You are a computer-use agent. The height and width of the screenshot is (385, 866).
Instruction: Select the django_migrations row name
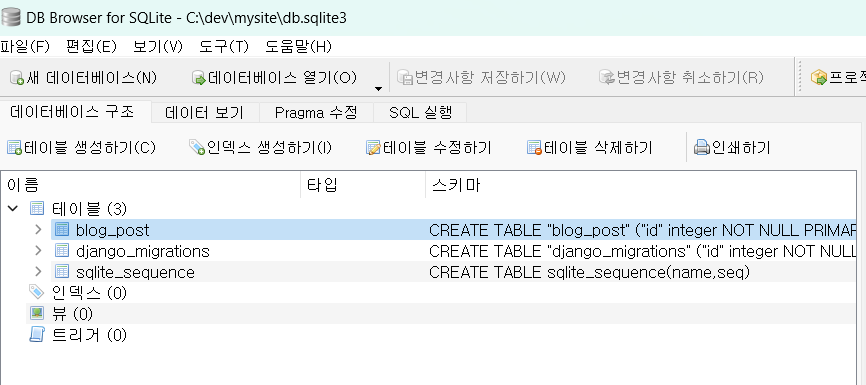point(142,251)
